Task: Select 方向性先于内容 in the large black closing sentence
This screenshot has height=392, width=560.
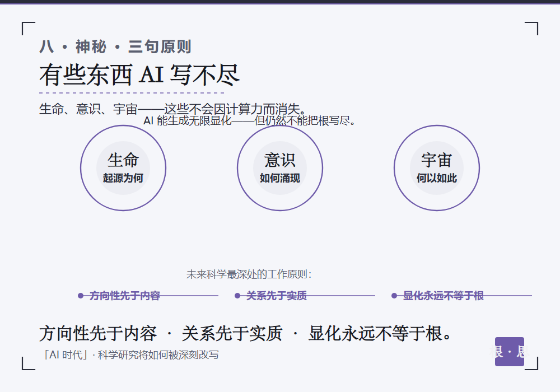Action: pyautogui.click(x=98, y=333)
